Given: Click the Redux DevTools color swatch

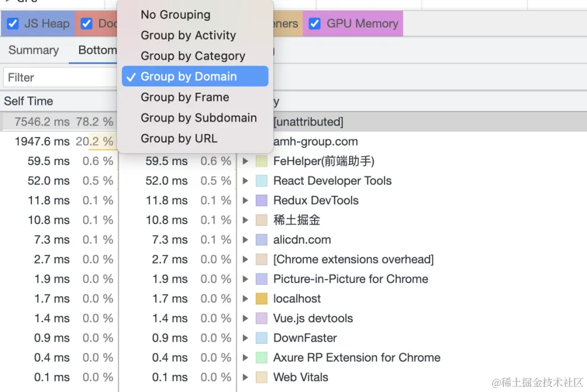Looking at the screenshot, I should pyautogui.click(x=261, y=201).
